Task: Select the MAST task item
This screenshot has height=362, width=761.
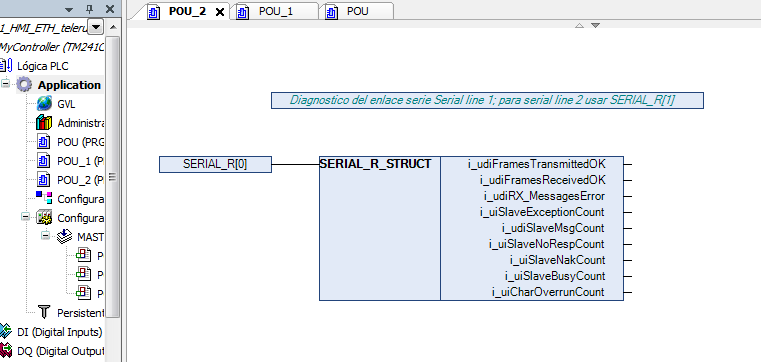Action: pyautogui.click(x=91, y=237)
